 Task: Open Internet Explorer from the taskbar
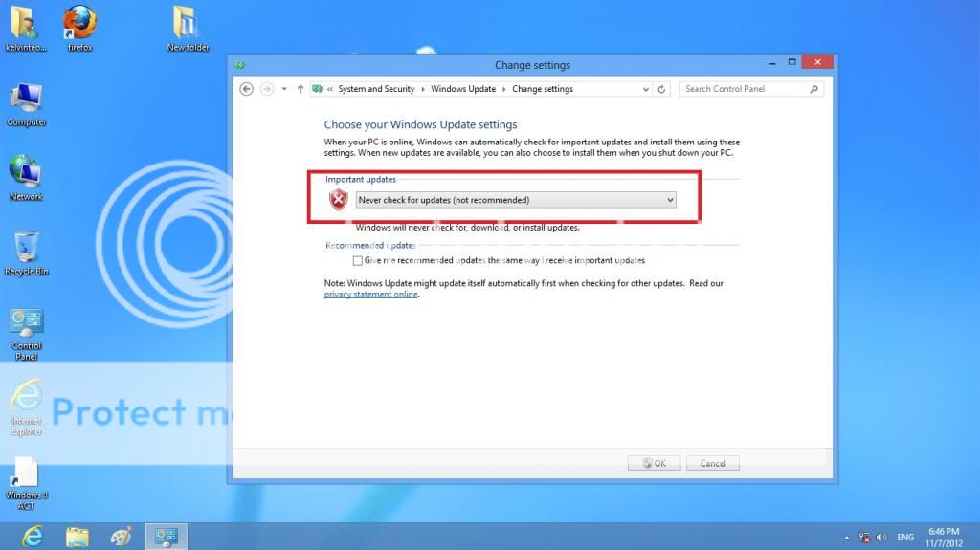(33, 536)
